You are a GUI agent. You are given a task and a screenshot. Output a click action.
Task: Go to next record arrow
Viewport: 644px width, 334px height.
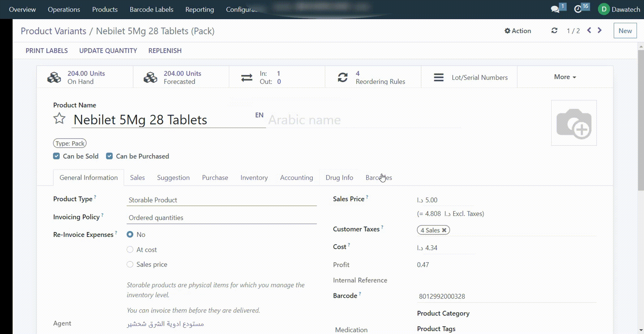tap(599, 30)
